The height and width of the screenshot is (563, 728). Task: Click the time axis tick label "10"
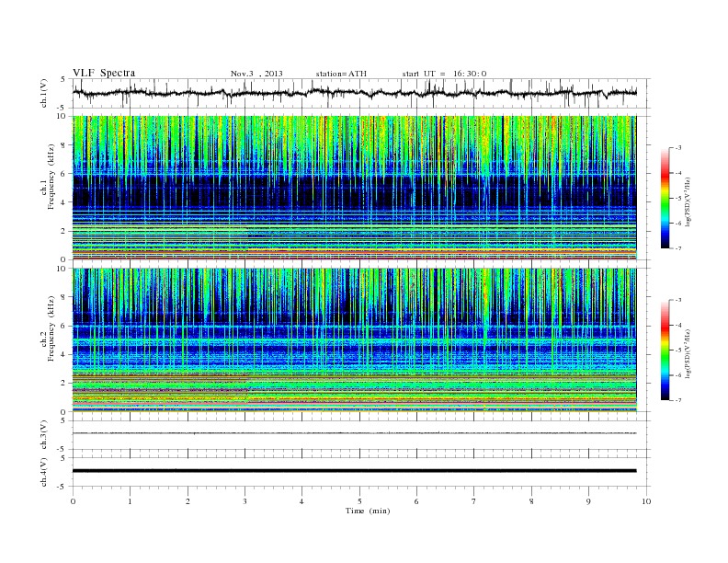tap(646, 501)
